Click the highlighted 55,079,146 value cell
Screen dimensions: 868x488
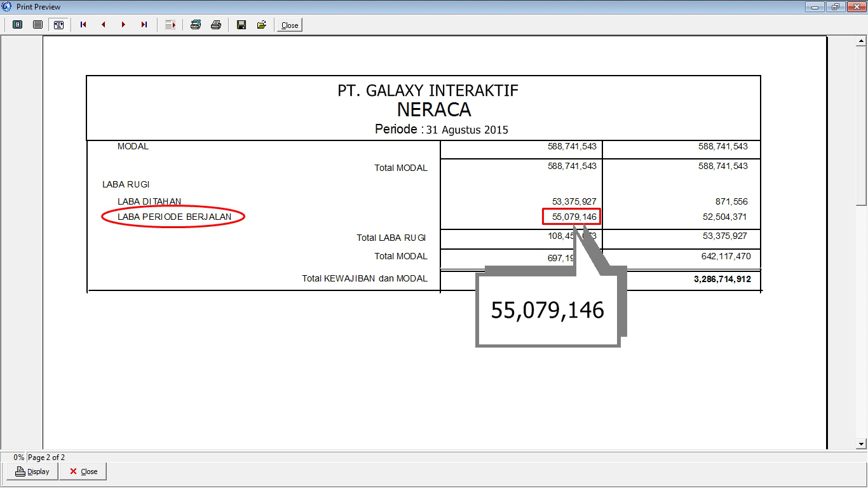pos(571,217)
